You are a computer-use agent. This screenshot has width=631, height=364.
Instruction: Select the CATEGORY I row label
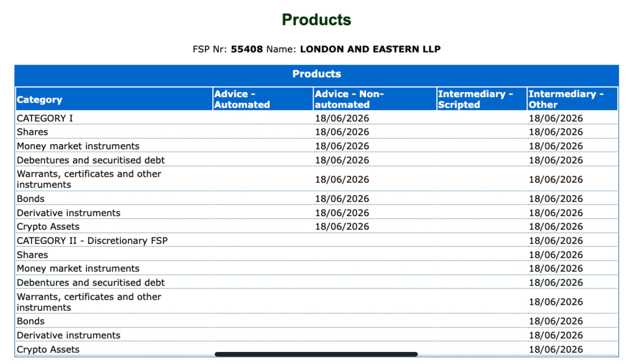click(45, 118)
